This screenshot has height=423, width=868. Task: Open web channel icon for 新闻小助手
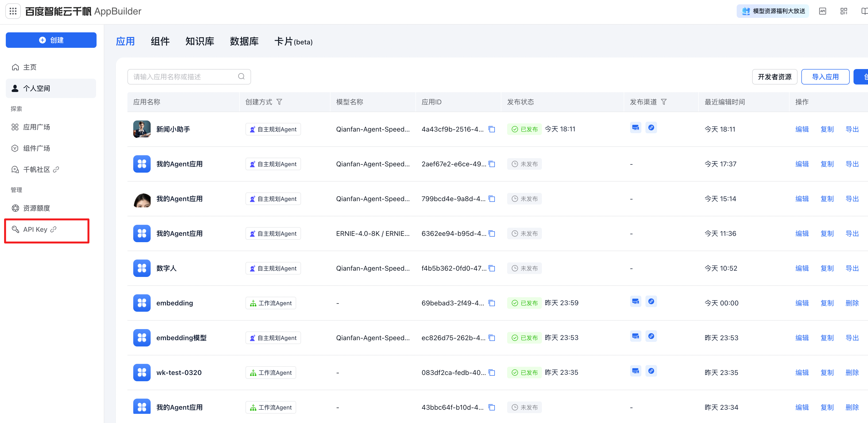pos(636,127)
